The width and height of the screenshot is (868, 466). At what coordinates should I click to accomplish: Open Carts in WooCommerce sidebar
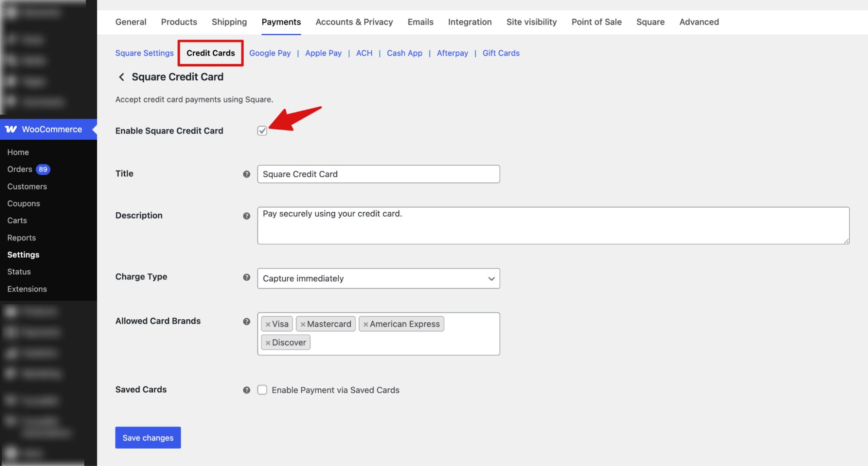coord(17,220)
